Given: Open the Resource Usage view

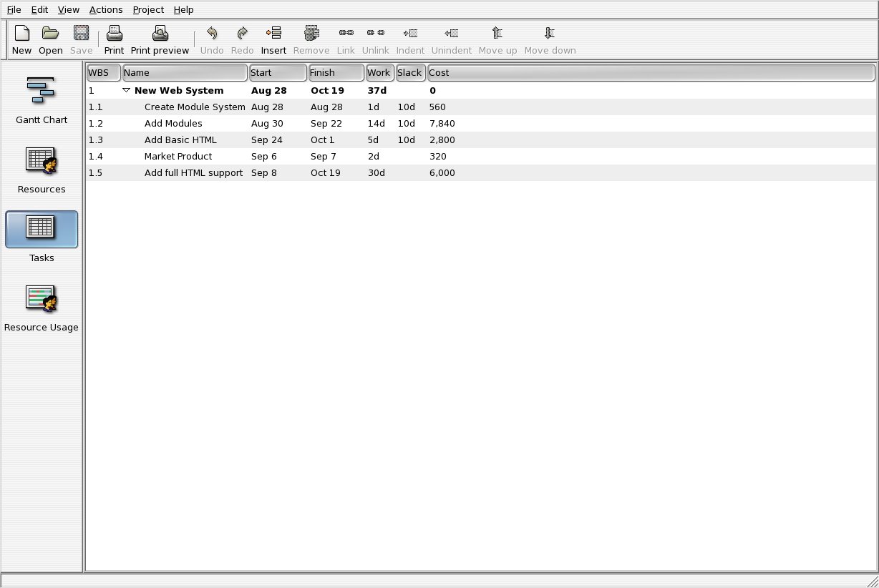Looking at the screenshot, I should click(x=42, y=308).
